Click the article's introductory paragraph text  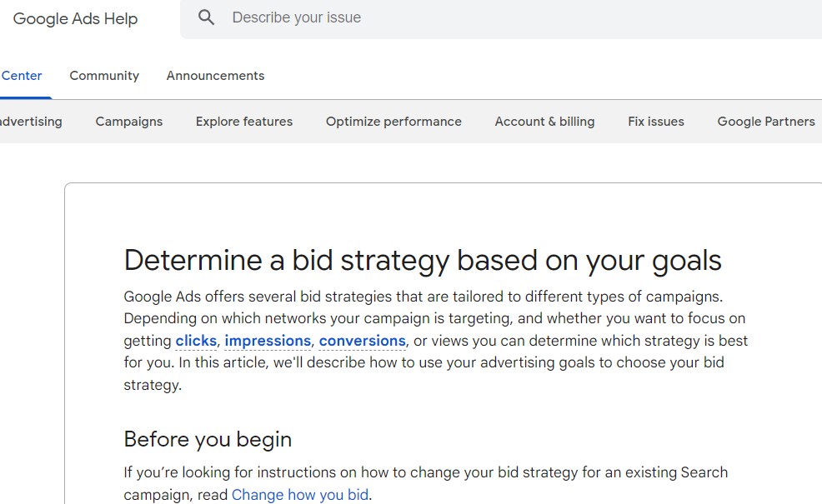click(x=436, y=341)
